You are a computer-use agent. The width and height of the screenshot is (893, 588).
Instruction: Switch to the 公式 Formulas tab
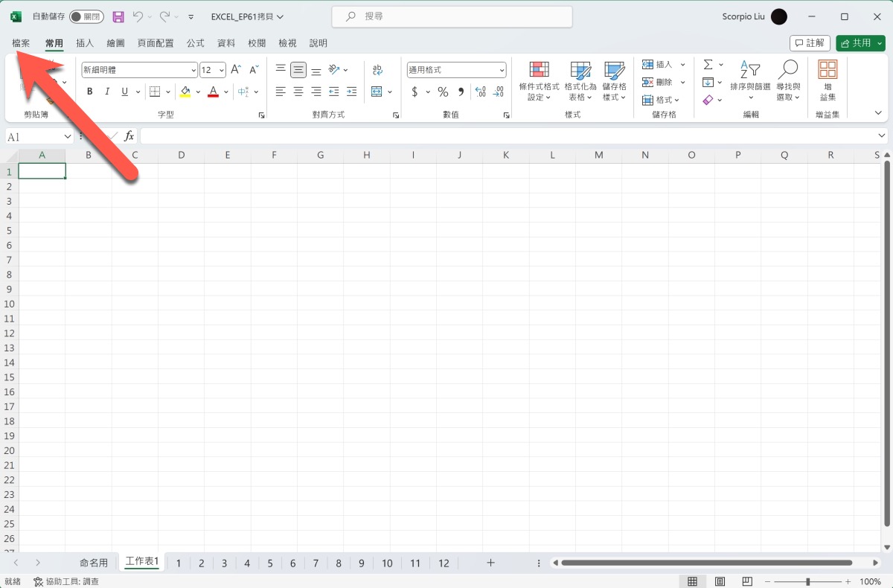(196, 43)
